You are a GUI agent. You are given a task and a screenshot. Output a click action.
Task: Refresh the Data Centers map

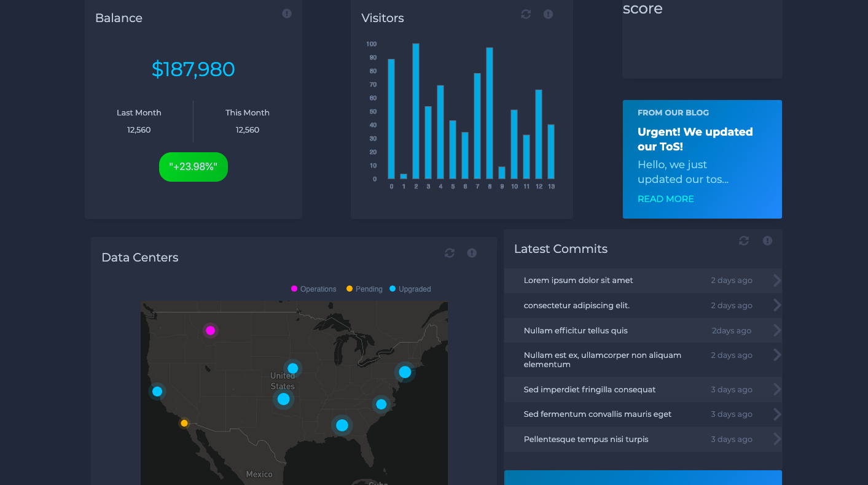tap(449, 252)
